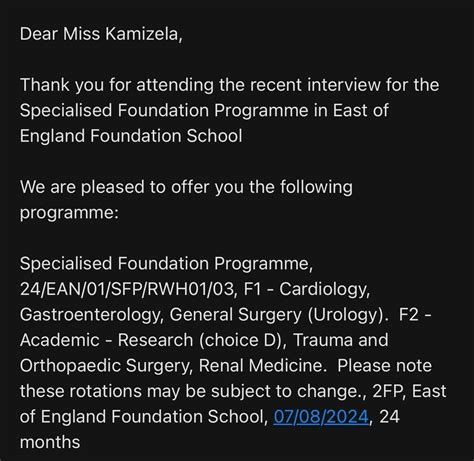Click "Specialised Foundation Programme," heading line of offer
Screen dimensions: 474x461
point(166,264)
